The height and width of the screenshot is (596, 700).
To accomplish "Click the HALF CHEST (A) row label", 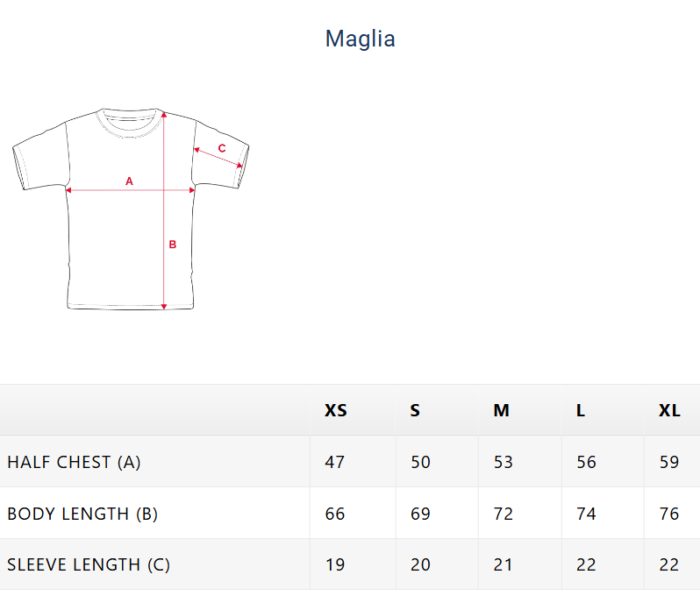I will tap(74, 462).
